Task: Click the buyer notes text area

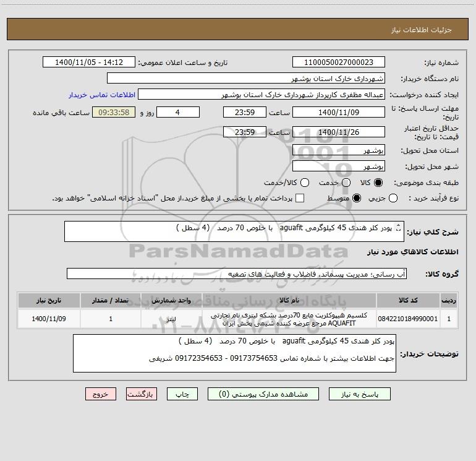Action: [234, 353]
